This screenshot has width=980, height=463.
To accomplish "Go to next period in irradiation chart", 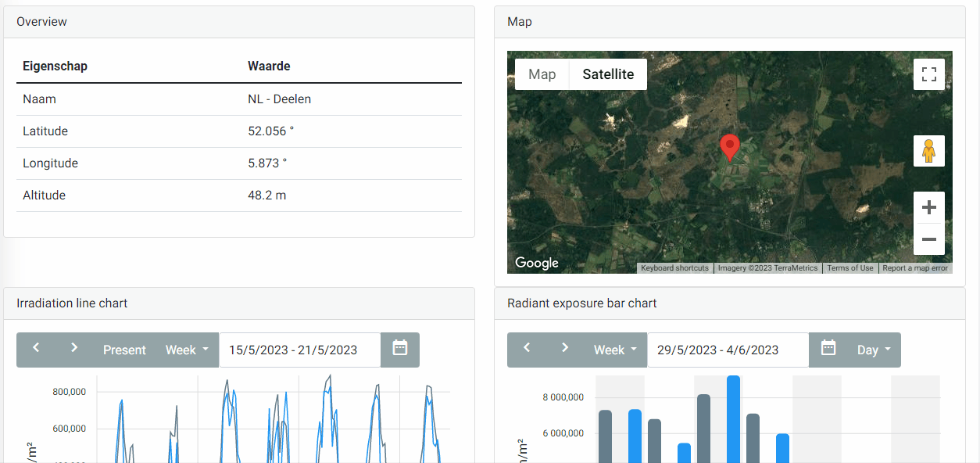I will (x=74, y=349).
